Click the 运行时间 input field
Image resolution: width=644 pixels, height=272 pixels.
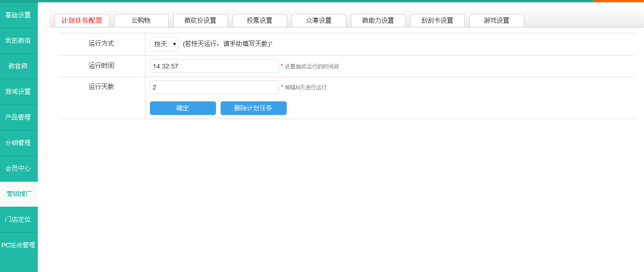pyautogui.click(x=214, y=66)
